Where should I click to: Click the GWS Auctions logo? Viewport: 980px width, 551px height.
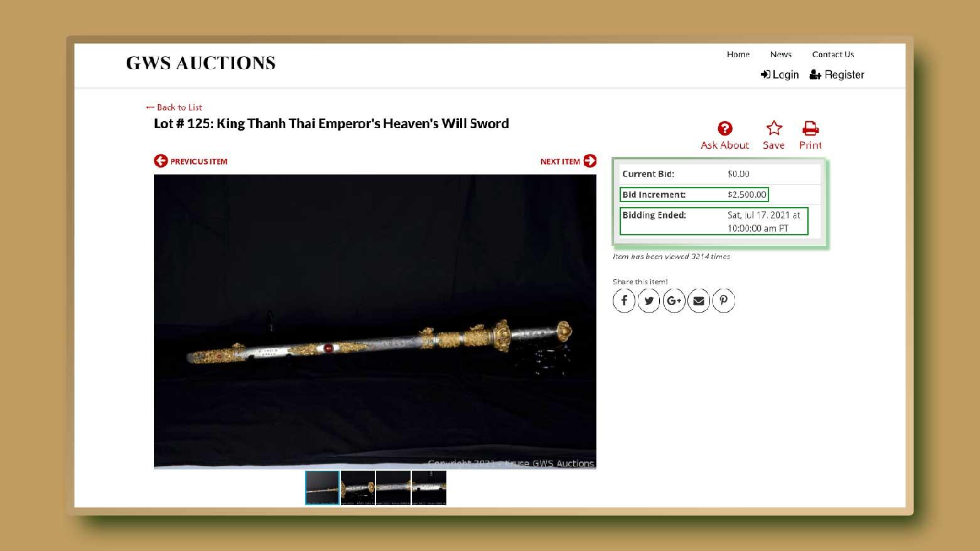(x=201, y=63)
